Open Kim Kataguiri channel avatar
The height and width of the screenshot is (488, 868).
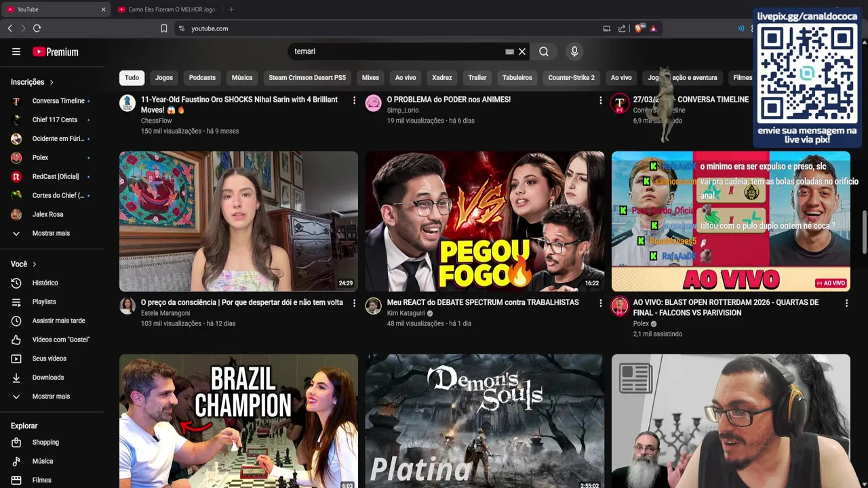[374, 306]
